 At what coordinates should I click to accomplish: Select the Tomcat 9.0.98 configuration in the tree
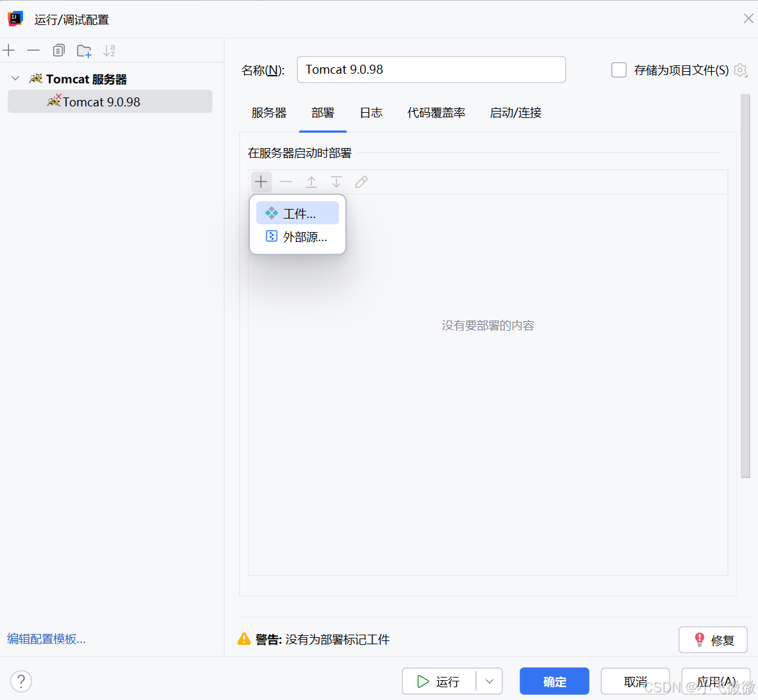(110, 101)
